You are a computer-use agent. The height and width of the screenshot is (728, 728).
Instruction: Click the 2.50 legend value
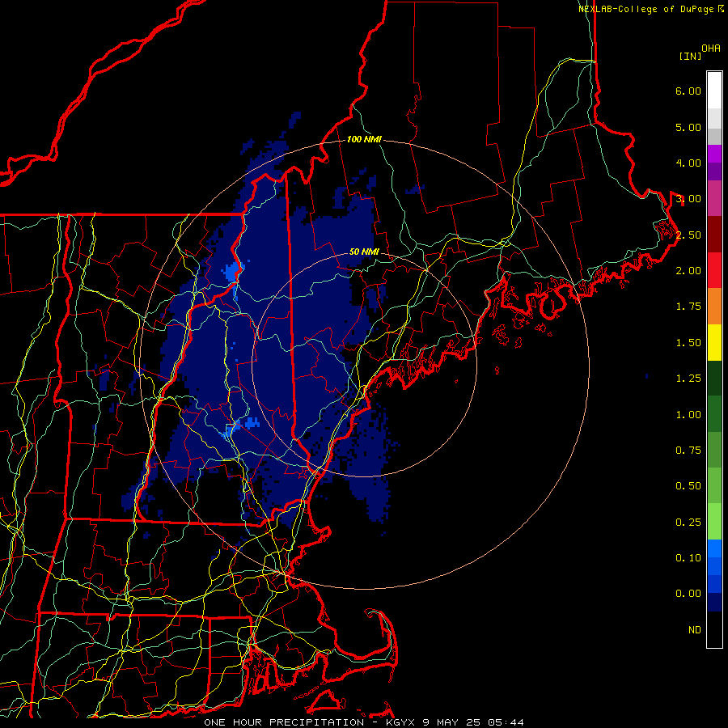coord(688,235)
